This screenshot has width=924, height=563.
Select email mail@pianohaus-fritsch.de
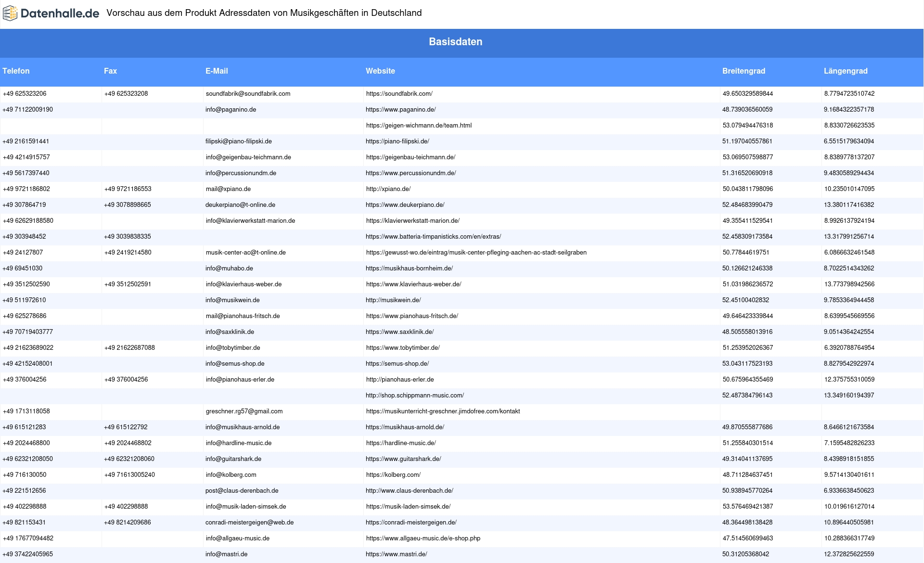243,316
